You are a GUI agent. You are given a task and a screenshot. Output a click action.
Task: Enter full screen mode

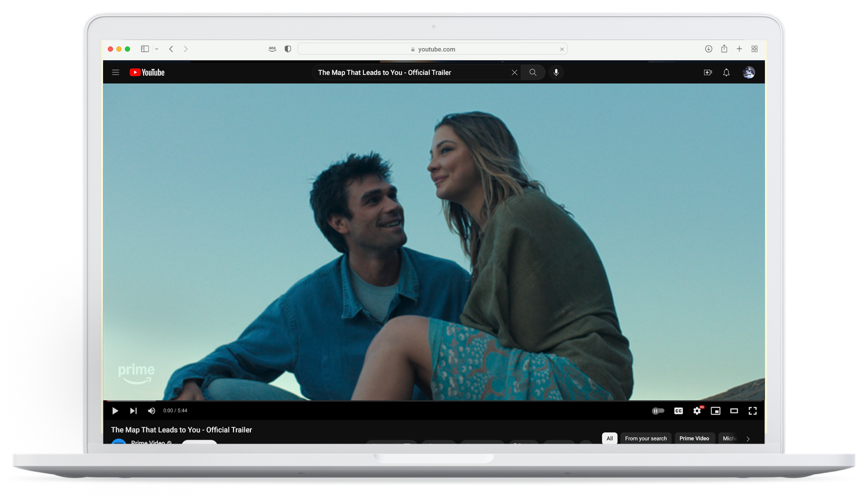752,410
